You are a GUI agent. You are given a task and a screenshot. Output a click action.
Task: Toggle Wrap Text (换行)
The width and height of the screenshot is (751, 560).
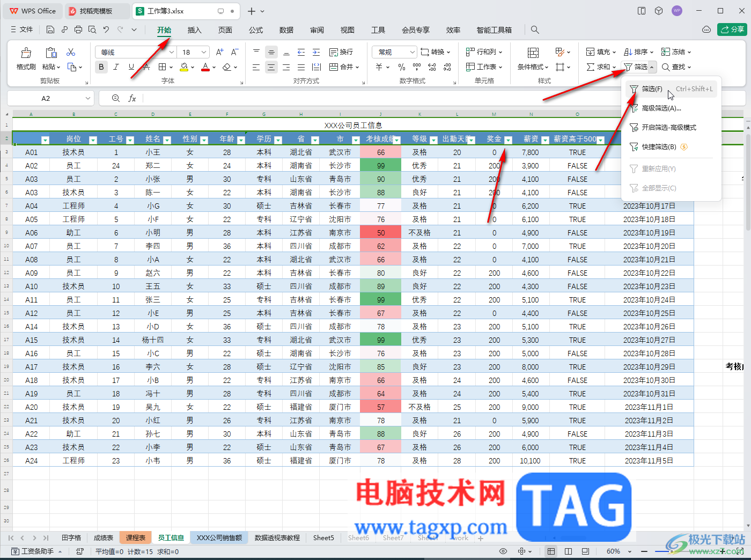[341, 52]
